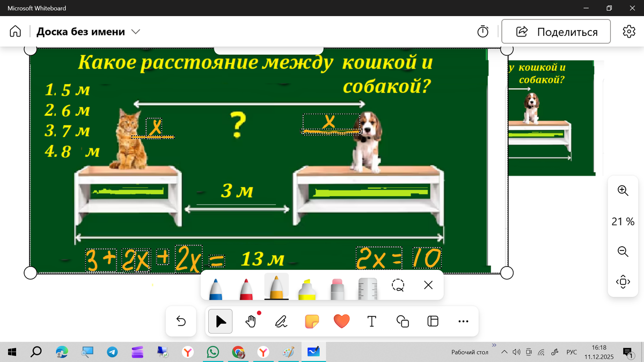Click the 21% zoom level indicator
Image resolution: width=644 pixels, height=362 pixels.
[622, 221]
